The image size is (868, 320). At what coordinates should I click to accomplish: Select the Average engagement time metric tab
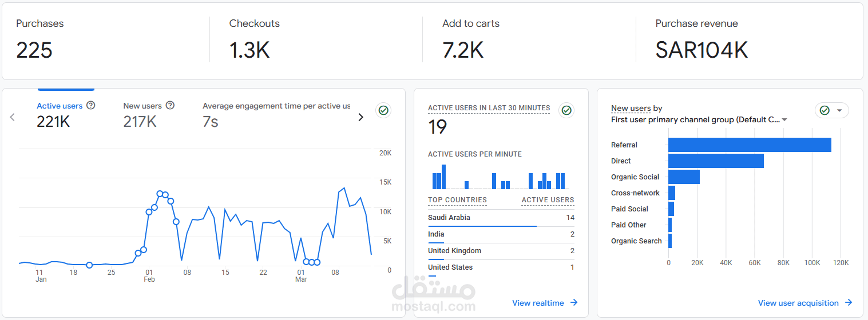pos(276,114)
